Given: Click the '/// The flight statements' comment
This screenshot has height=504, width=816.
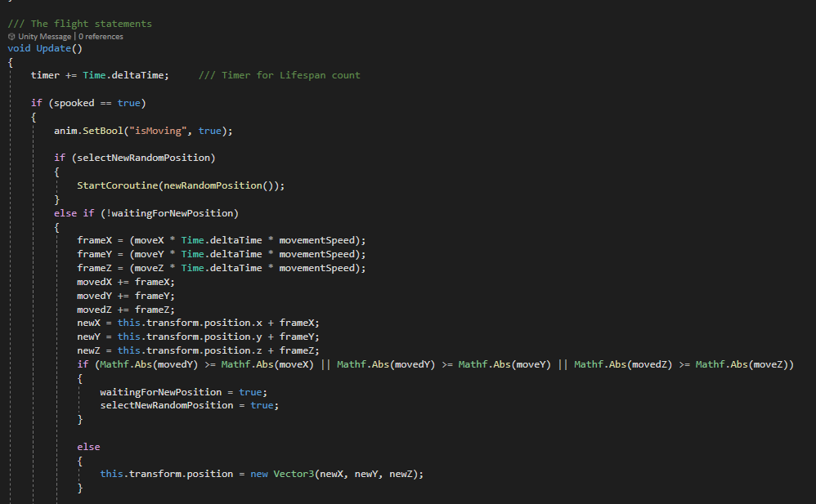Looking at the screenshot, I should (79, 24).
